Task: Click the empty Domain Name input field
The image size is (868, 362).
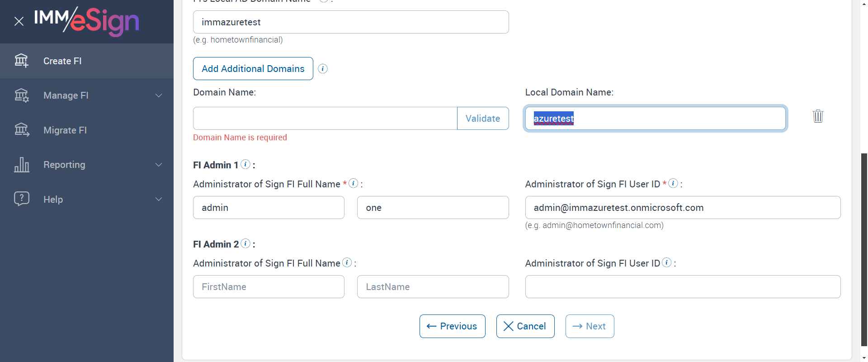Action: tap(325, 119)
